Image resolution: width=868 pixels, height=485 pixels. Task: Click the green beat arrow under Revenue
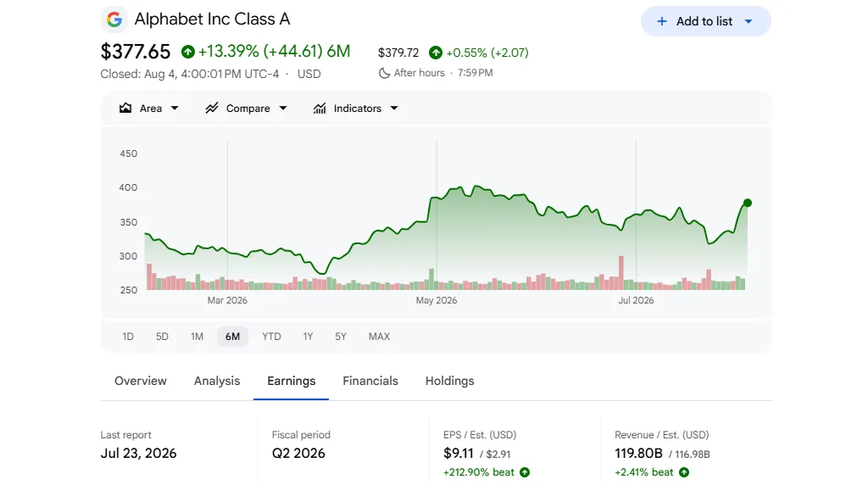tap(684, 472)
